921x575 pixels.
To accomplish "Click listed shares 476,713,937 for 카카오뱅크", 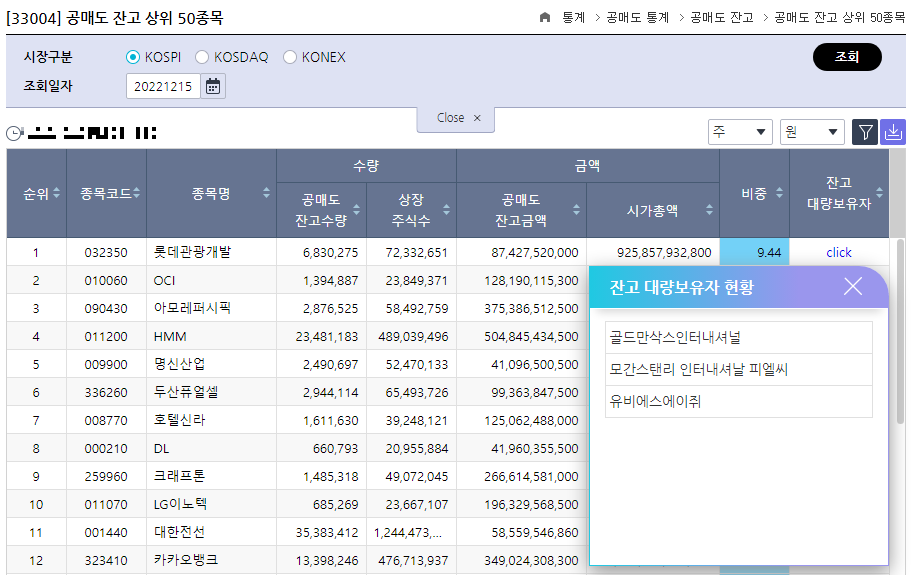I will click(x=413, y=561).
